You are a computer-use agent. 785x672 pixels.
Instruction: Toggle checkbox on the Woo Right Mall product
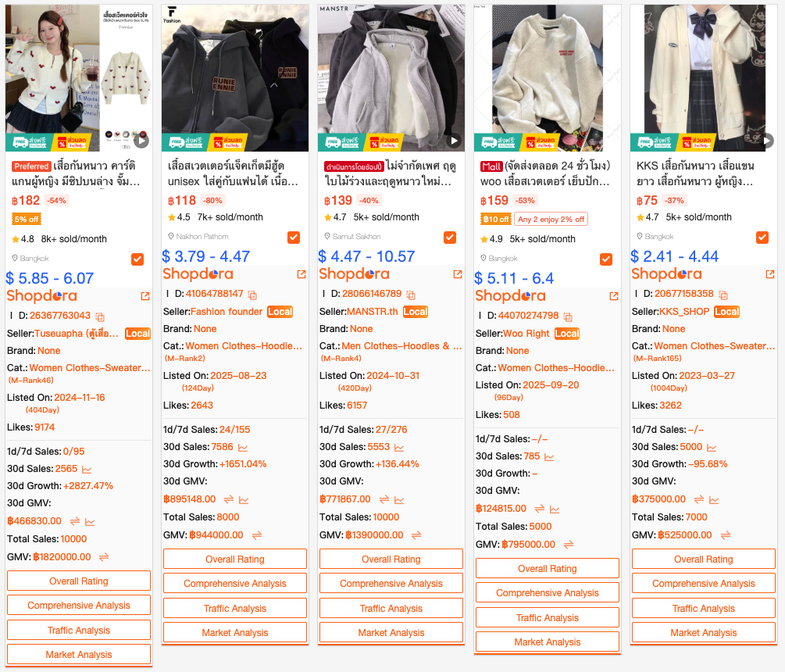tap(606, 259)
